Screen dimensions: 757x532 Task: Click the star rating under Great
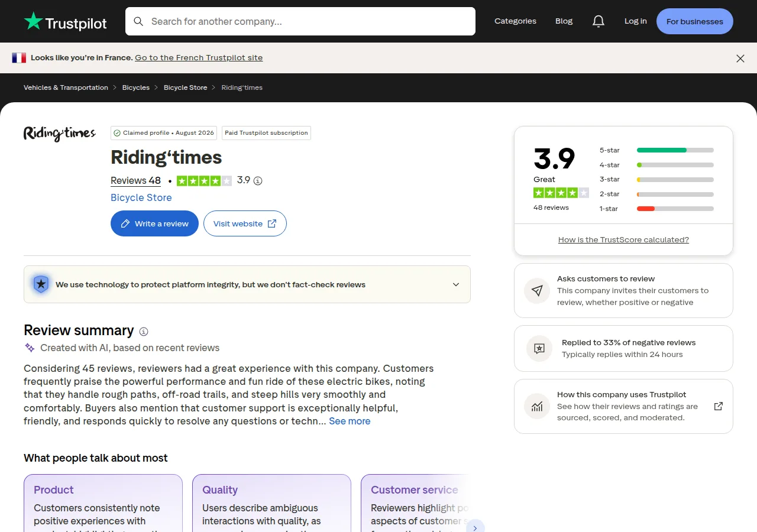(x=561, y=193)
